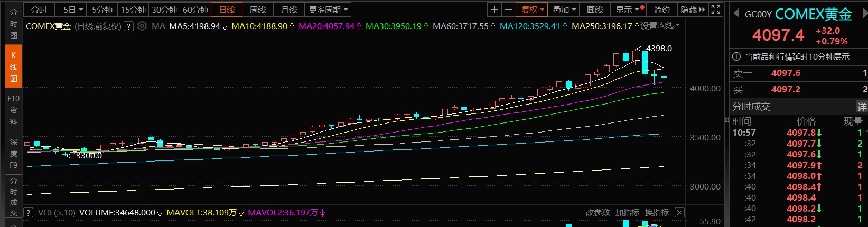Click the 10:57 trade row price 4097.8
Screen dimensions: 868x227
[x=801, y=133]
